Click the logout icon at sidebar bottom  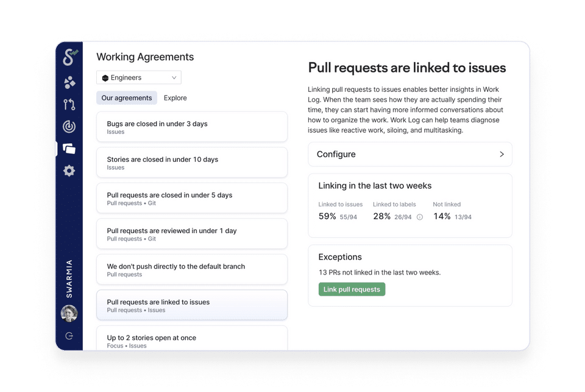69,336
